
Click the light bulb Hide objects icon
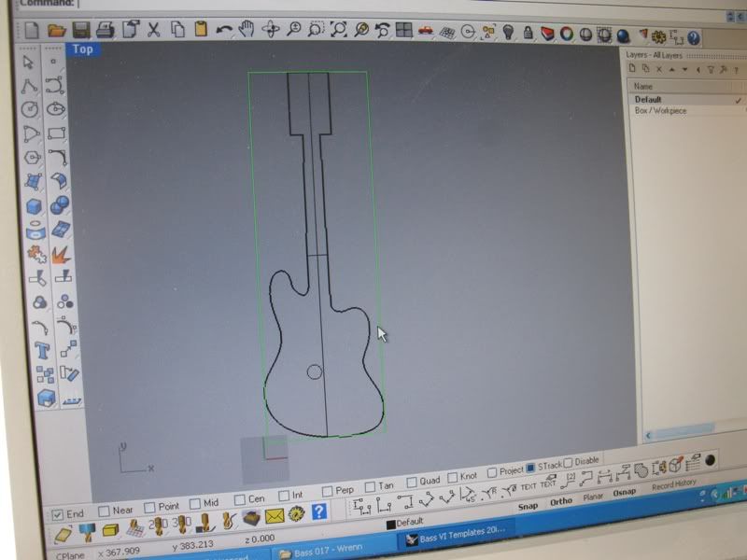coord(509,32)
